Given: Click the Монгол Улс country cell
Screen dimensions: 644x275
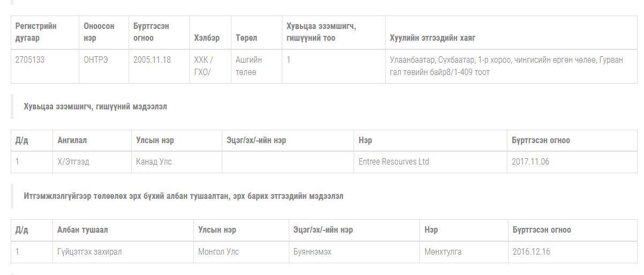Looking at the screenshot, I should tap(219, 252).
